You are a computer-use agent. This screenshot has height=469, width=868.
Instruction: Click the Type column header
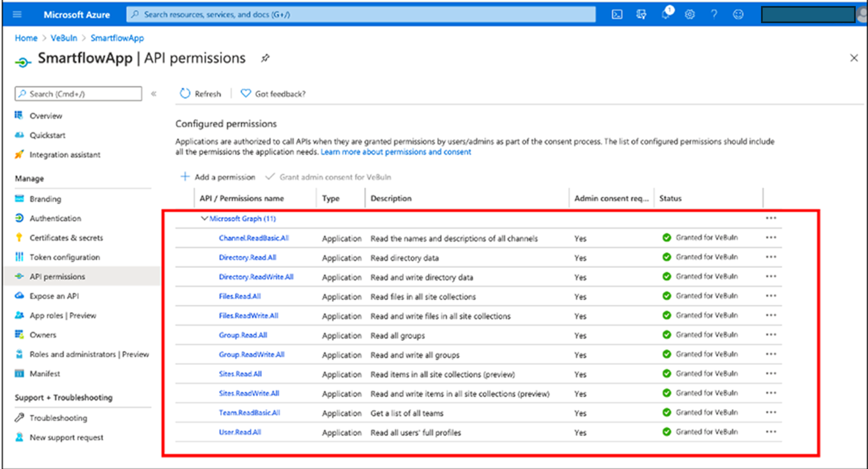pyautogui.click(x=331, y=198)
